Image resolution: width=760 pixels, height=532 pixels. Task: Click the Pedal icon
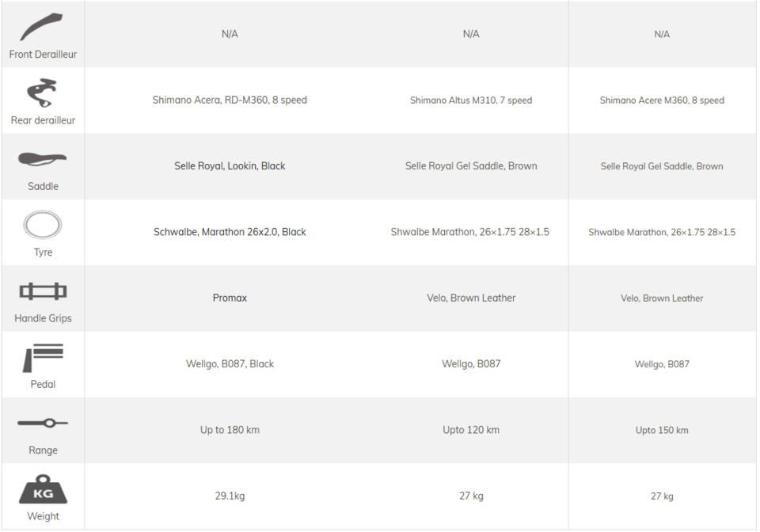[x=43, y=358]
